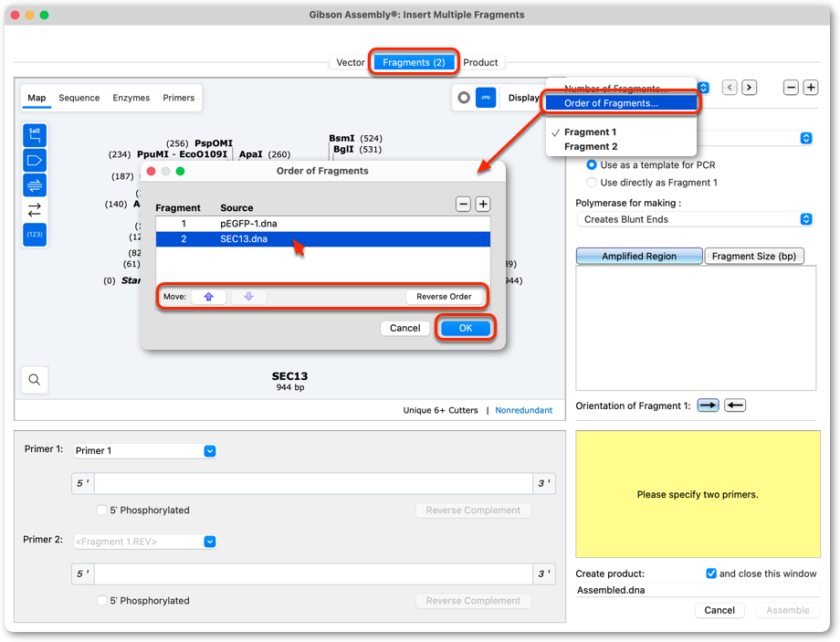Screen dimensions: 840x642
Task: Go to previous fragment arrow
Action: (730, 88)
